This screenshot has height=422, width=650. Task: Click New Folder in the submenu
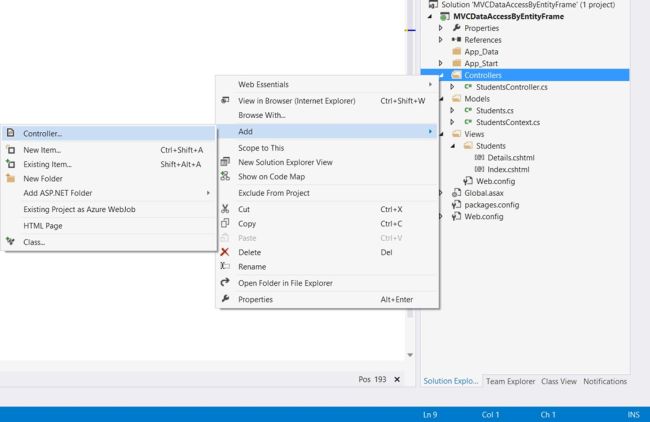pos(109,179)
